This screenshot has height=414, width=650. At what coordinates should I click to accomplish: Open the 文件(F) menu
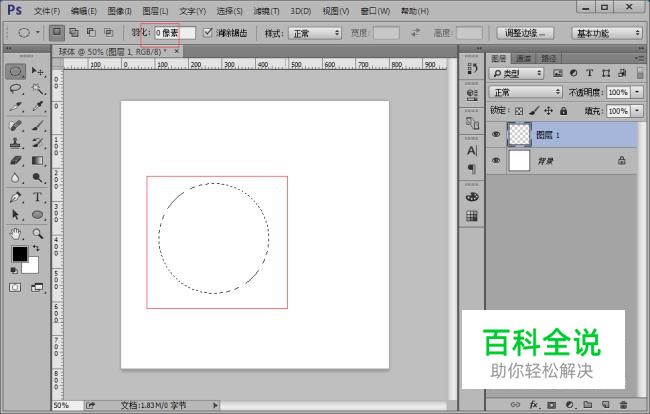tap(47, 11)
